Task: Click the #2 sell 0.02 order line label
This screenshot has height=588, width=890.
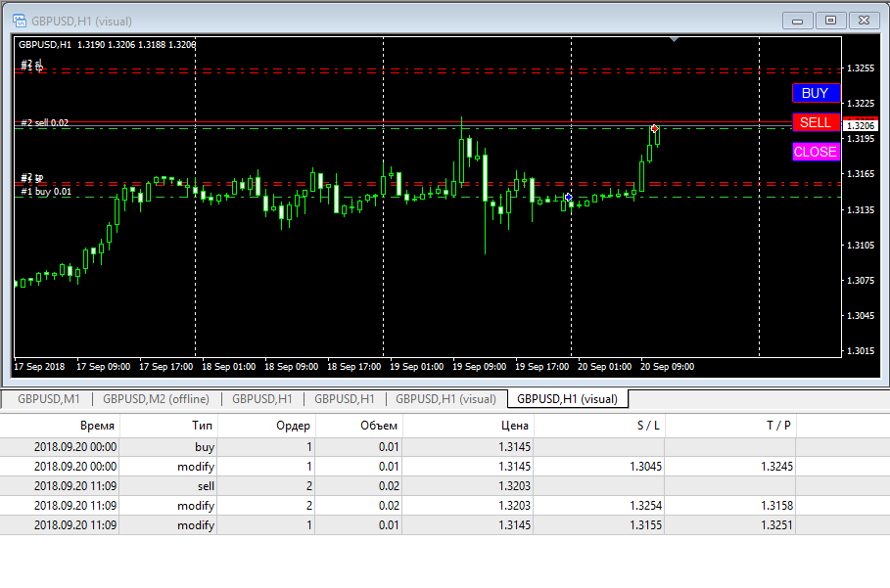Action: click(45, 122)
